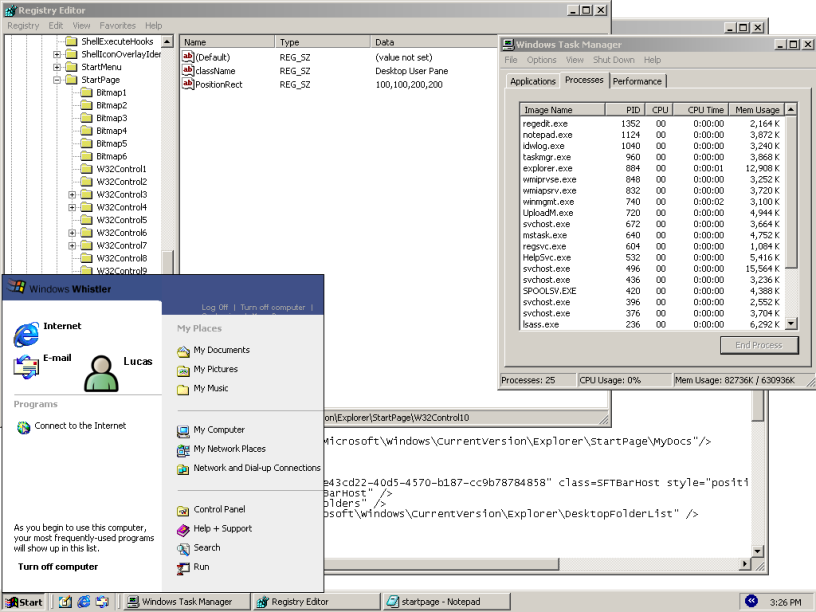
Task: Open Control Panel from the Start menu
Action: click(211, 510)
